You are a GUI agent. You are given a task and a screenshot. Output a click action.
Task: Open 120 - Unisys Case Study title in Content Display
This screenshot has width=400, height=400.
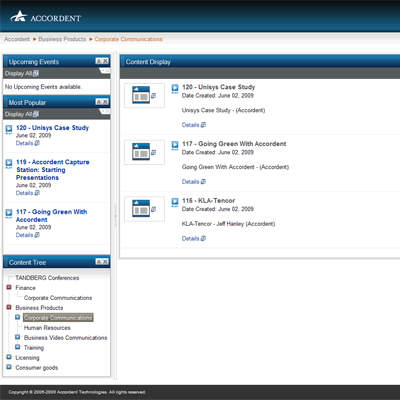[x=219, y=87]
